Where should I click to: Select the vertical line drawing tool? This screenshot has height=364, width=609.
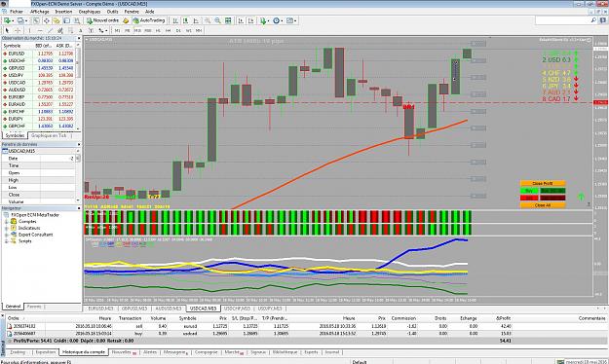29,30
